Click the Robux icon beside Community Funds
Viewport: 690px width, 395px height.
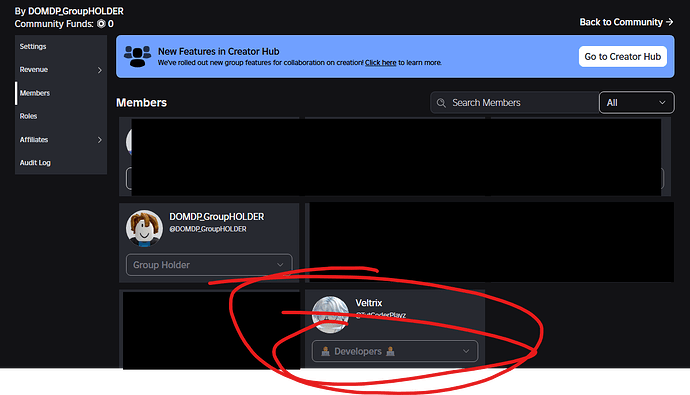point(101,24)
